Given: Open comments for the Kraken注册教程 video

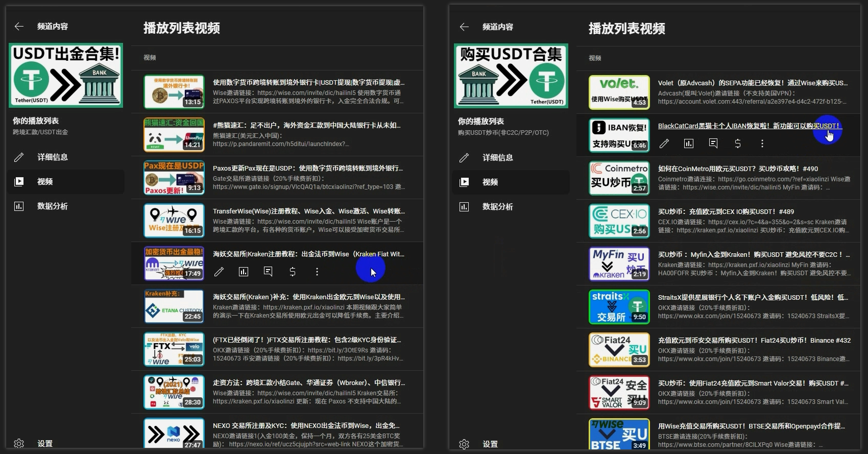Looking at the screenshot, I should coord(268,272).
